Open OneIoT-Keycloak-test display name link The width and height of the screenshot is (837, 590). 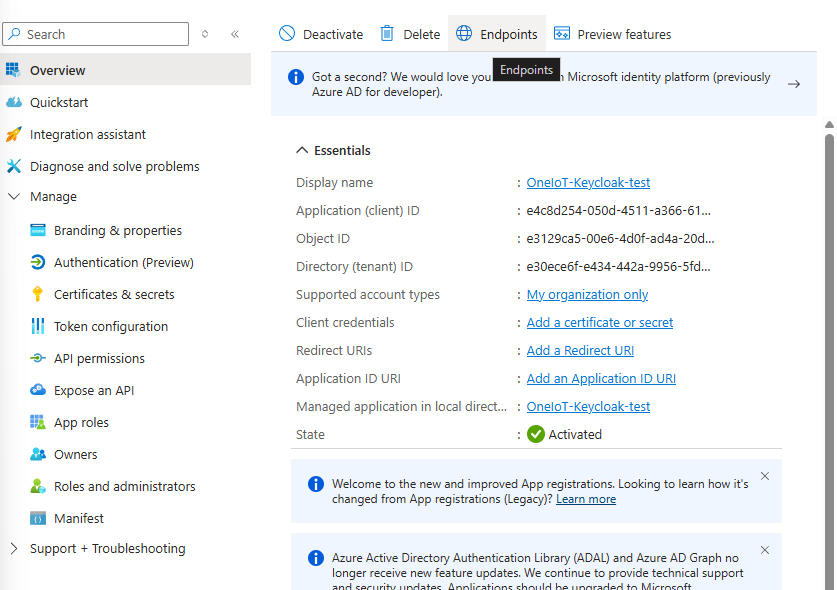pyautogui.click(x=588, y=183)
